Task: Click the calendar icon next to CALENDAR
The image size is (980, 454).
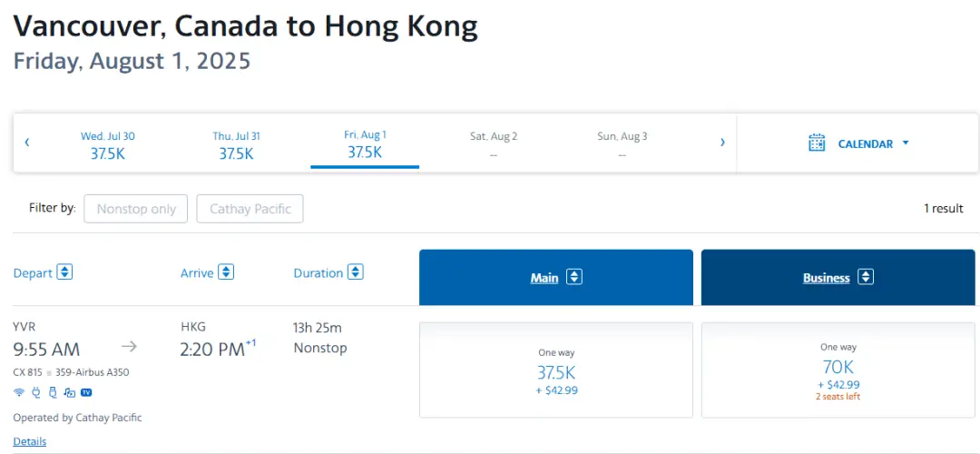Action: pos(817,143)
